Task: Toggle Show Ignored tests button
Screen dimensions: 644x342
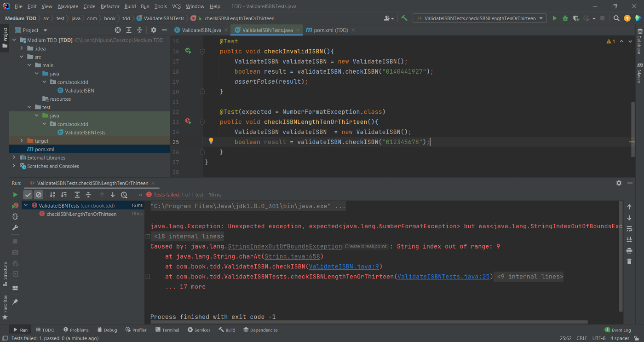Action: click(x=39, y=195)
